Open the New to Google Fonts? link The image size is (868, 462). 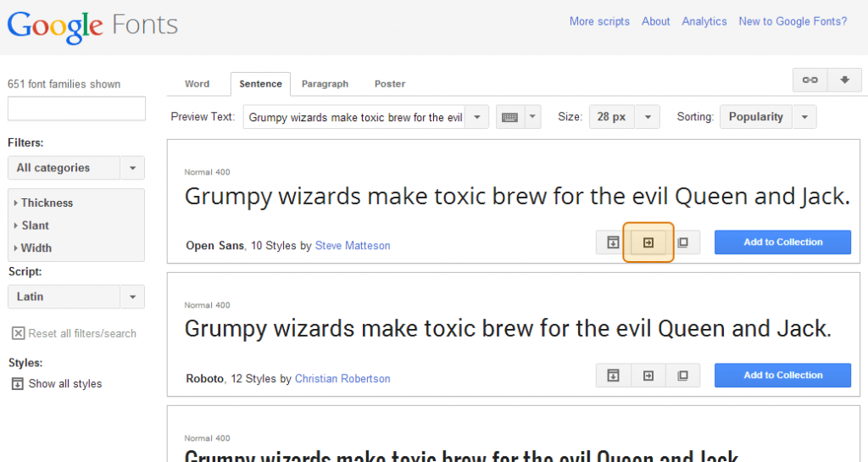(x=793, y=21)
